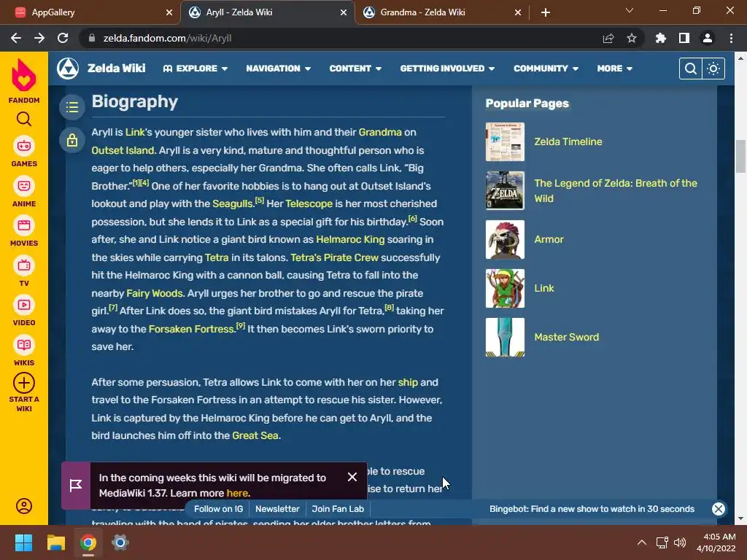This screenshot has width=747, height=560.
Task: Dismiss the MediaWiki migration notice
Action: (352, 477)
